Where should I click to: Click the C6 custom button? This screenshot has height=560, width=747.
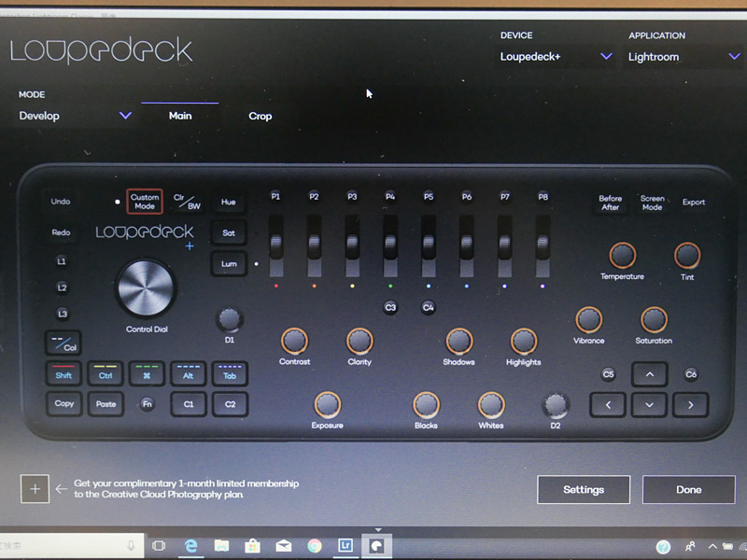[691, 374]
